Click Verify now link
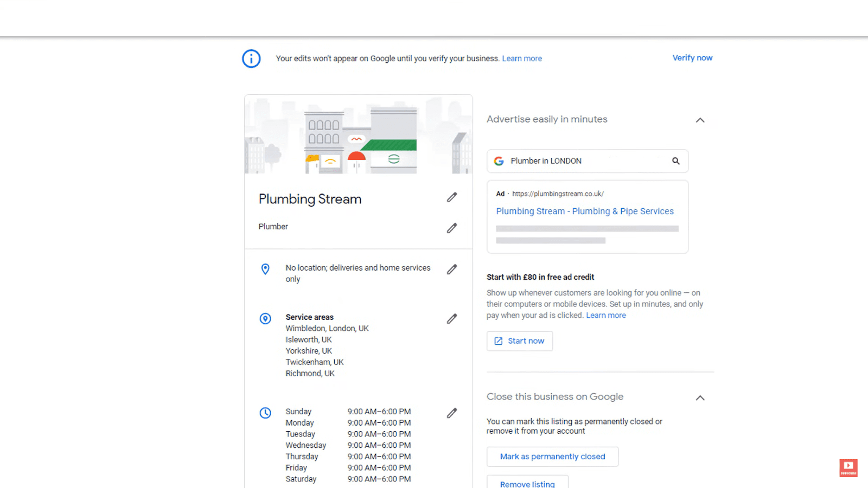The width and height of the screenshot is (868, 488). point(693,58)
